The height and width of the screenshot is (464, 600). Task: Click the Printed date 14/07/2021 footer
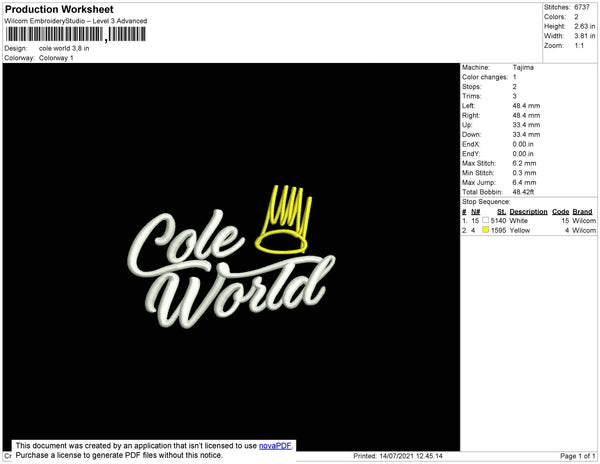398,456
